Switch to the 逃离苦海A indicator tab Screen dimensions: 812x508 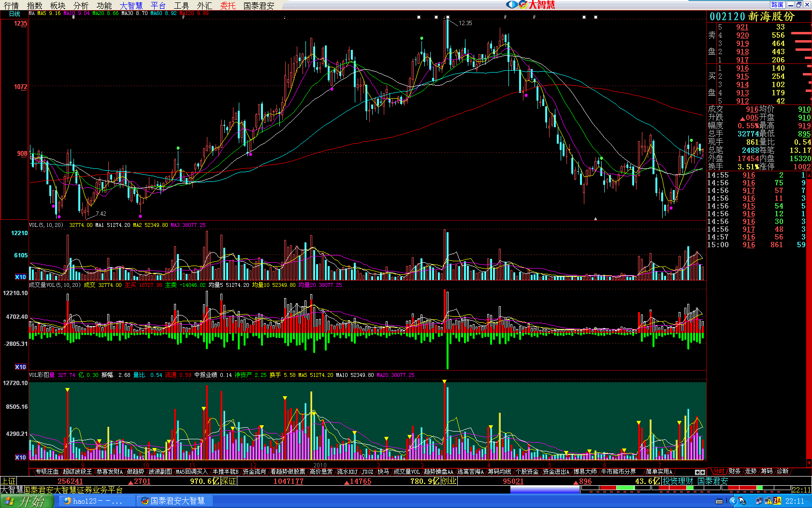(471, 472)
